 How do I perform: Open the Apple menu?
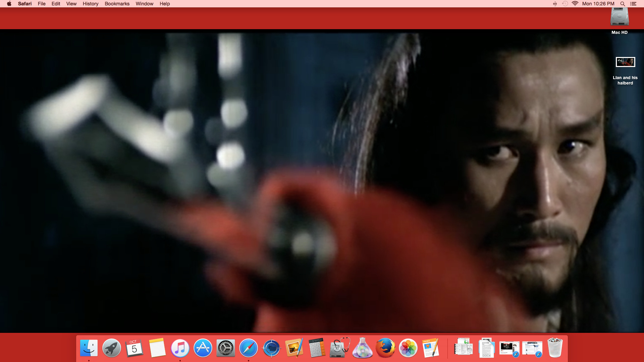coord(9,4)
